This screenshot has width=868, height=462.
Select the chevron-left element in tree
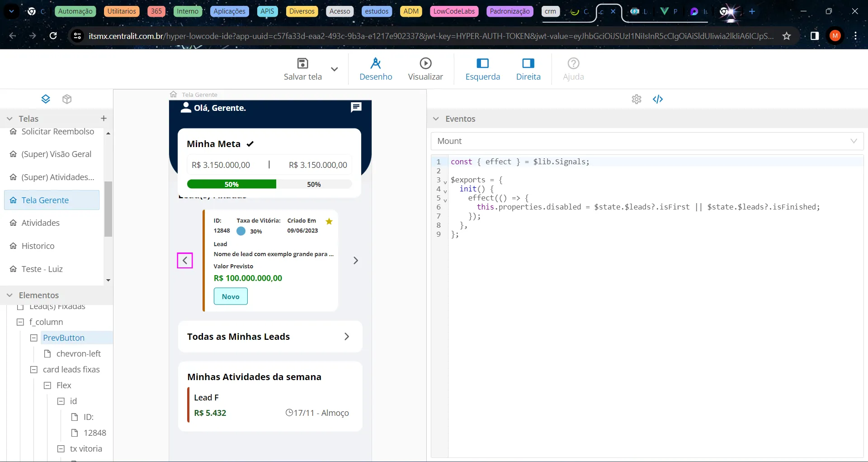[x=78, y=354]
